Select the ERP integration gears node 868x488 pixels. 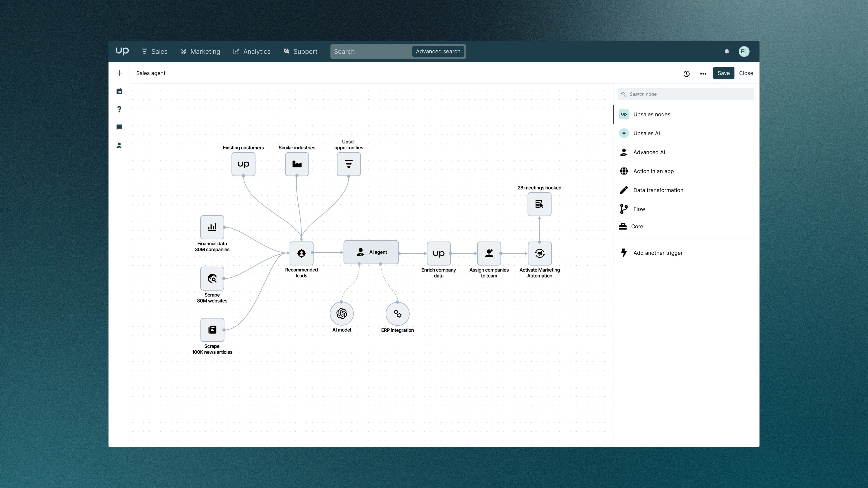point(397,313)
